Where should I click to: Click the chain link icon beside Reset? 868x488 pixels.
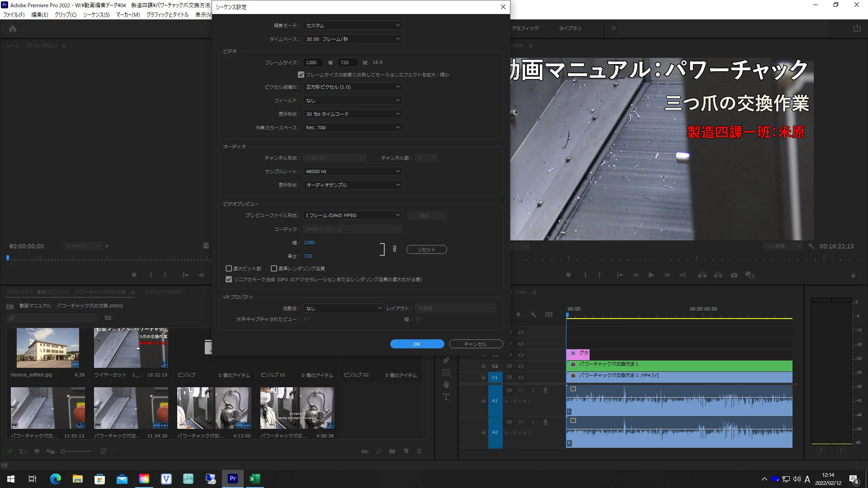click(395, 249)
